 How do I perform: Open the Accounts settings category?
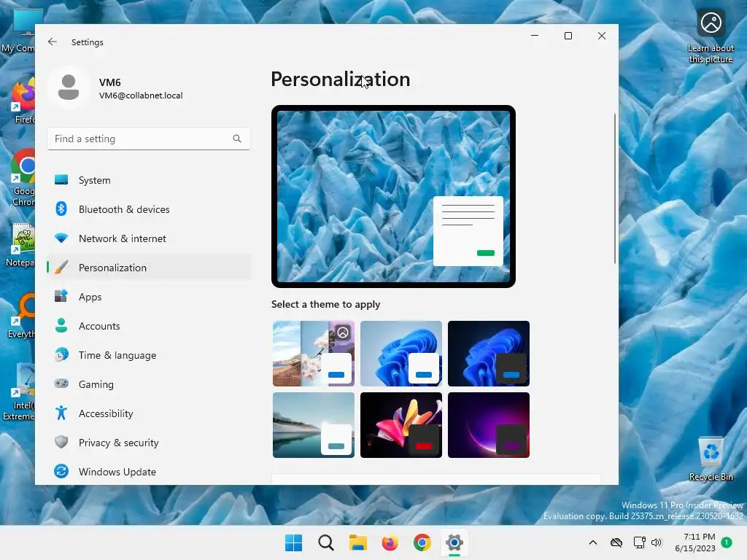[x=149, y=326]
